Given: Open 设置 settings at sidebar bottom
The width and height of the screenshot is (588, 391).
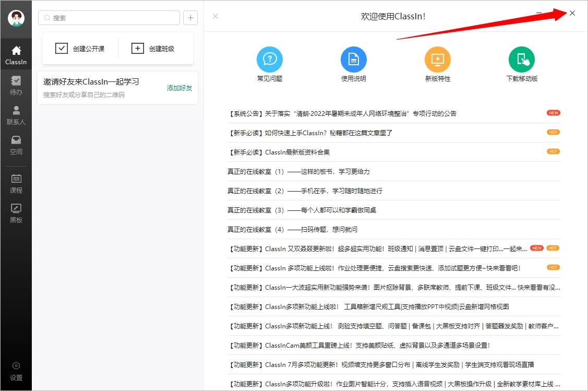Looking at the screenshot, I should [16, 372].
